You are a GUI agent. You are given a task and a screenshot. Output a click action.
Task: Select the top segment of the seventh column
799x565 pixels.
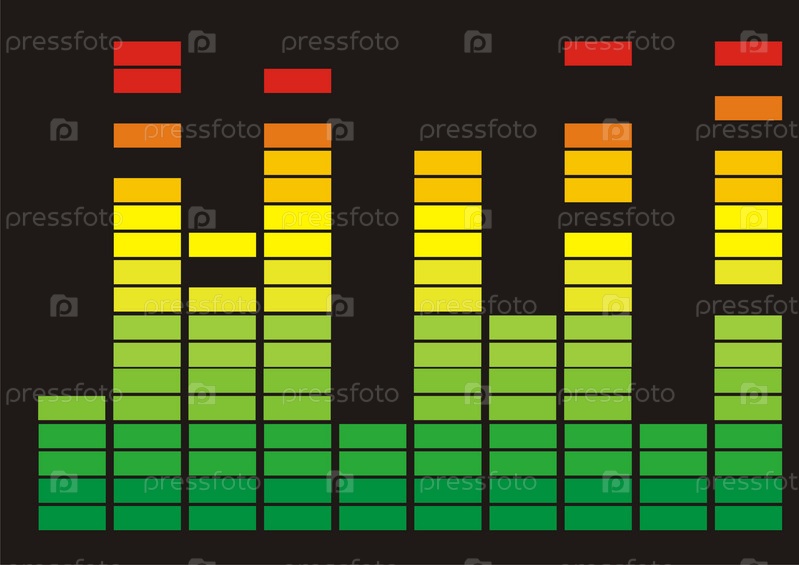[x=523, y=327]
